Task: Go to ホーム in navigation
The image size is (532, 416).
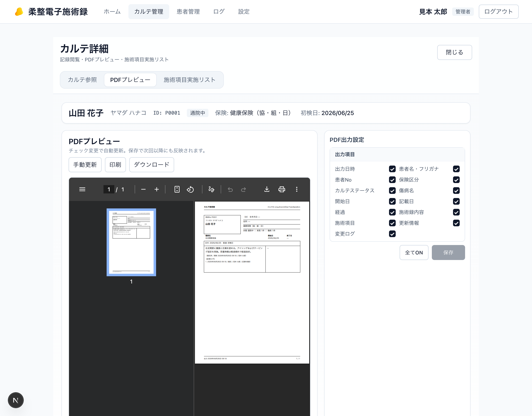Action: click(x=112, y=11)
